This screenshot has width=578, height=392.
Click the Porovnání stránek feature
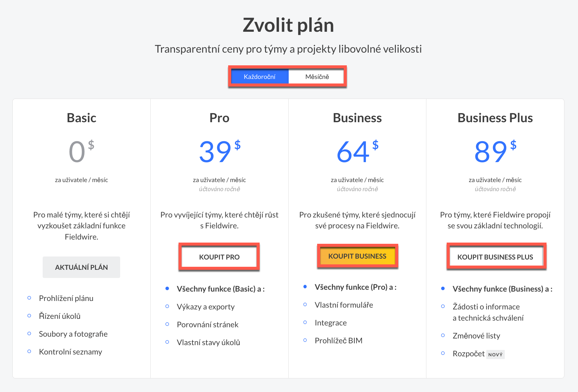click(x=208, y=325)
